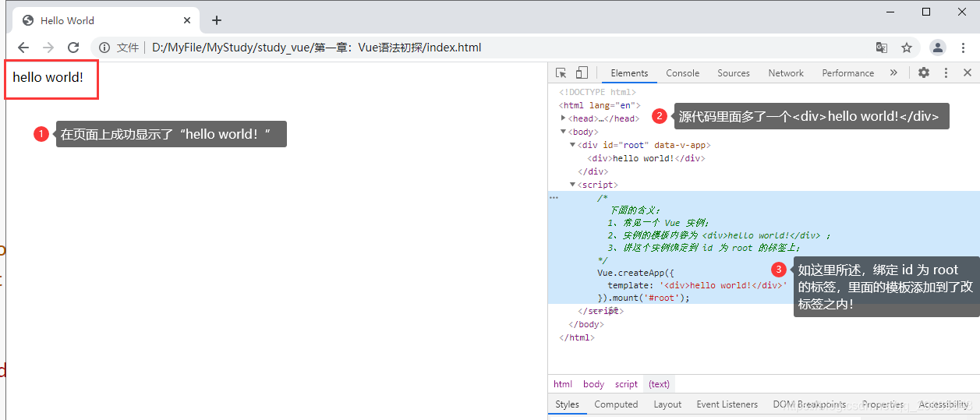The image size is (980, 420).
Task: Switch to the Elements tab
Action: coord(629,72)
